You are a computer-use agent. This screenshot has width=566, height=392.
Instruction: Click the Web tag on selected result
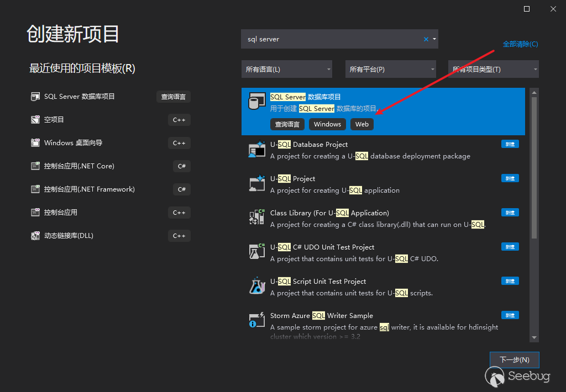361,124
